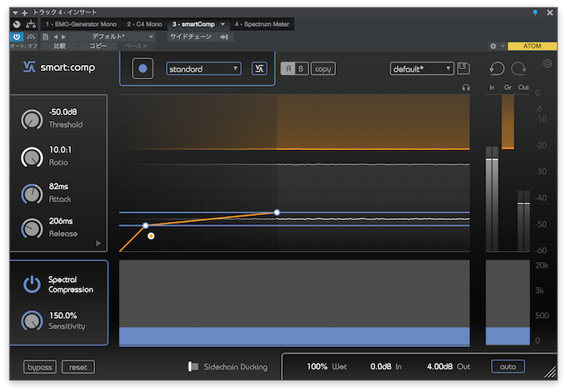Click the sidechain input arrow icon
567x392 pixels.
pos(224,37)
